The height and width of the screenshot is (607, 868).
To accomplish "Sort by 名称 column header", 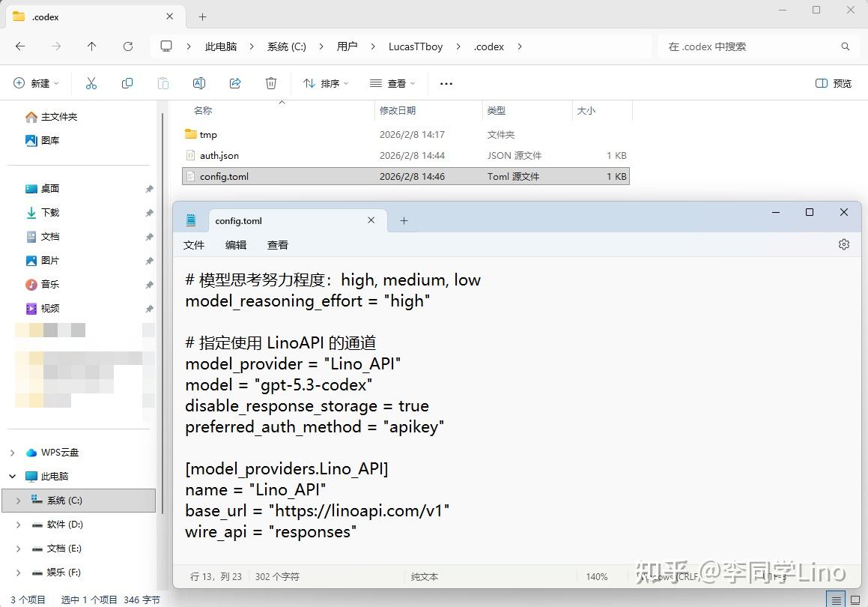I will point(203,111).
